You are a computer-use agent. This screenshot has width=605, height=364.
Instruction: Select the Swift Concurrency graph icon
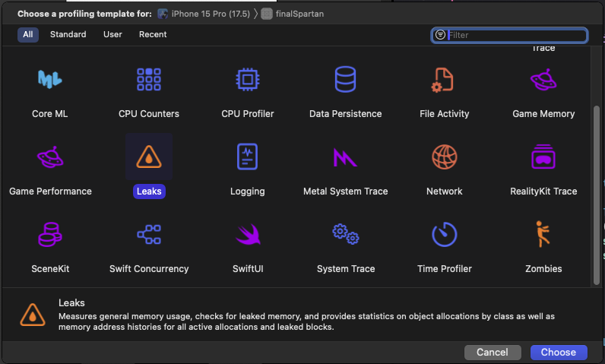149,235
